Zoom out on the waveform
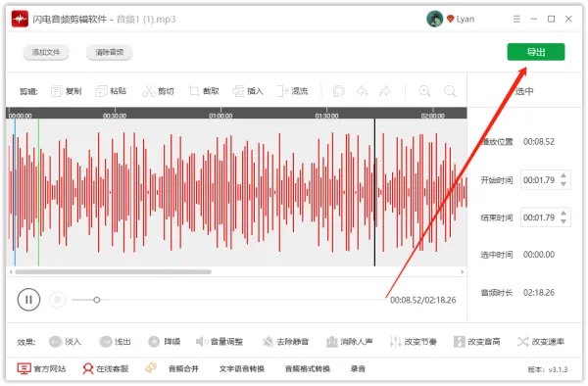 tap(450, 91)
